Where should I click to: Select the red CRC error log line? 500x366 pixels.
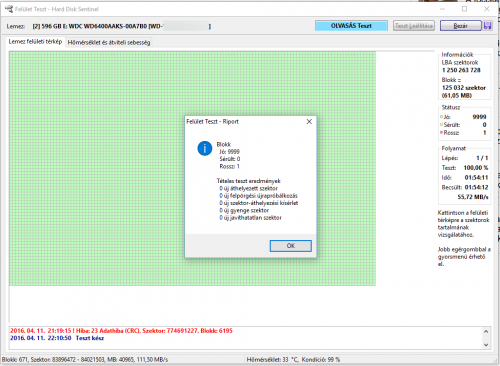(121, 331)
